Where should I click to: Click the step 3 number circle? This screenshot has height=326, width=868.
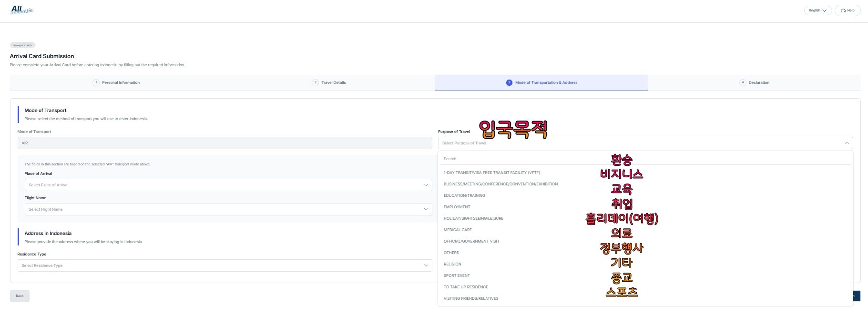509,82
